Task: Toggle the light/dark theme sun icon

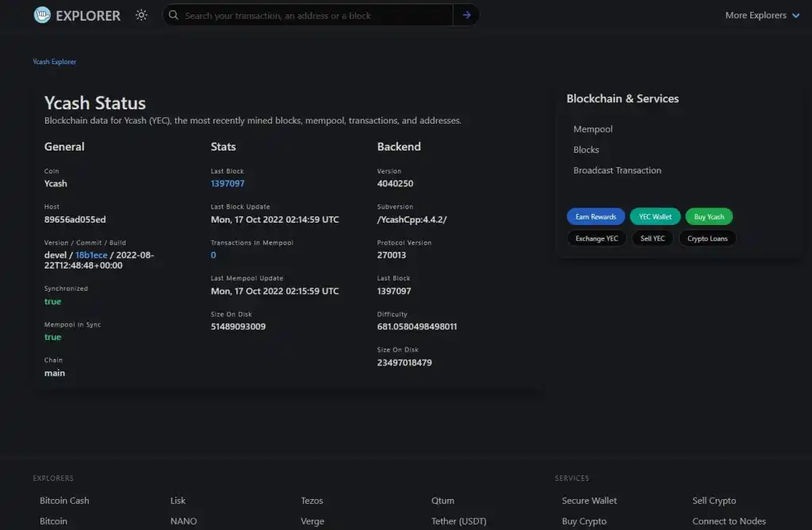Action: [x=141, y=15]
